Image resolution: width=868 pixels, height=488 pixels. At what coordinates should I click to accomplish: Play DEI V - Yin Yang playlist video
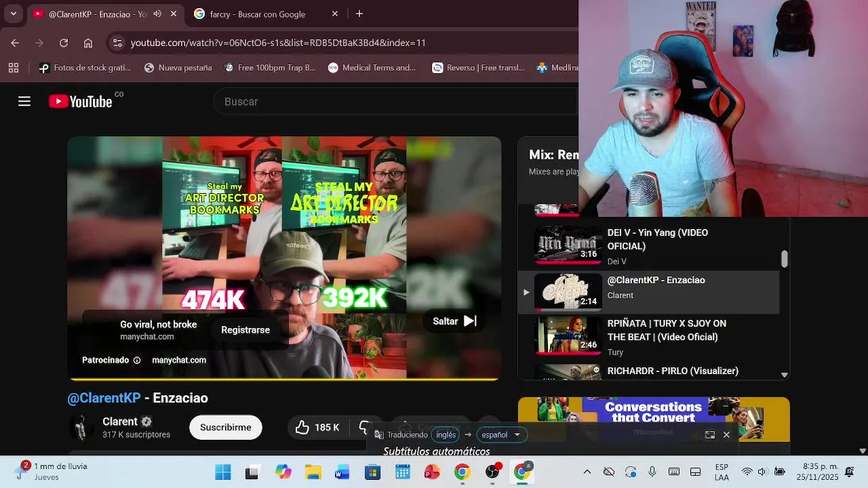click(650, 246)
